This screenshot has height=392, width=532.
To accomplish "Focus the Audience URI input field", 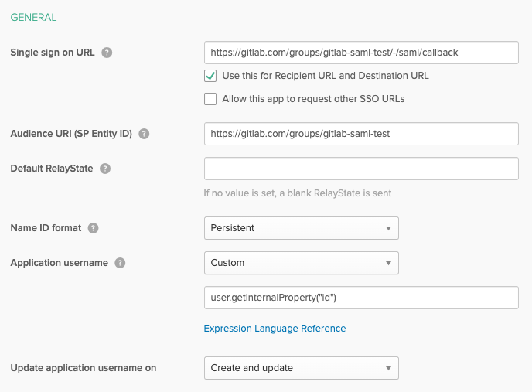I will (360, 133).
